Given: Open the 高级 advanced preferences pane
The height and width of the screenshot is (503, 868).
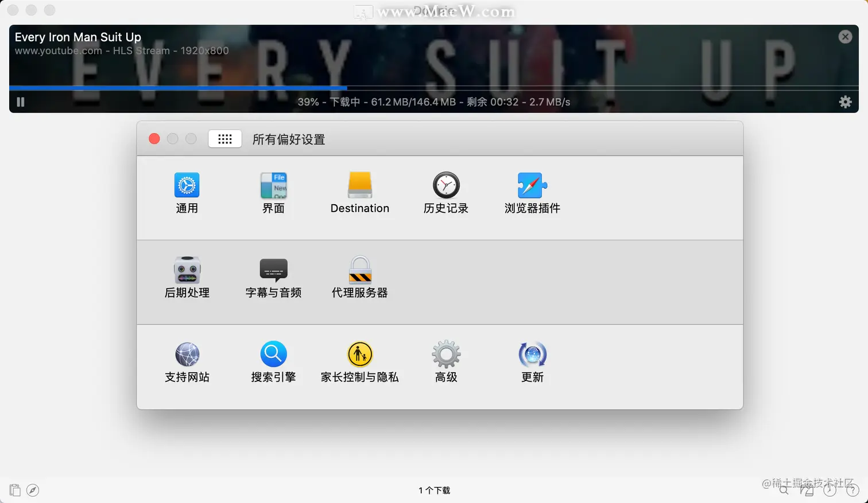Looking at the screenshot, I should (x=446, y=362).
